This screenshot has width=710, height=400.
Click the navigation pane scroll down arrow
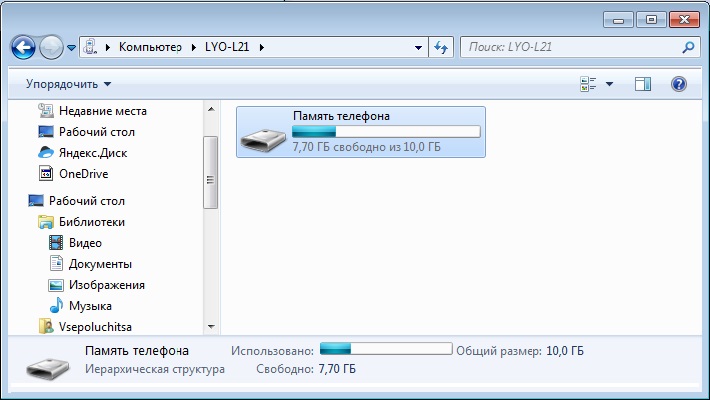(211, 326)
